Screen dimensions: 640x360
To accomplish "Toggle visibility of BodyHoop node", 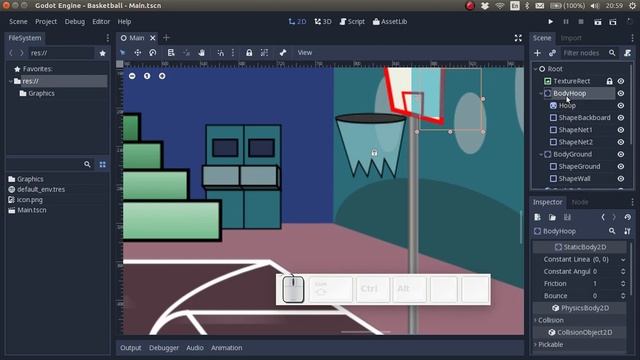I will [x=621, y=93].
